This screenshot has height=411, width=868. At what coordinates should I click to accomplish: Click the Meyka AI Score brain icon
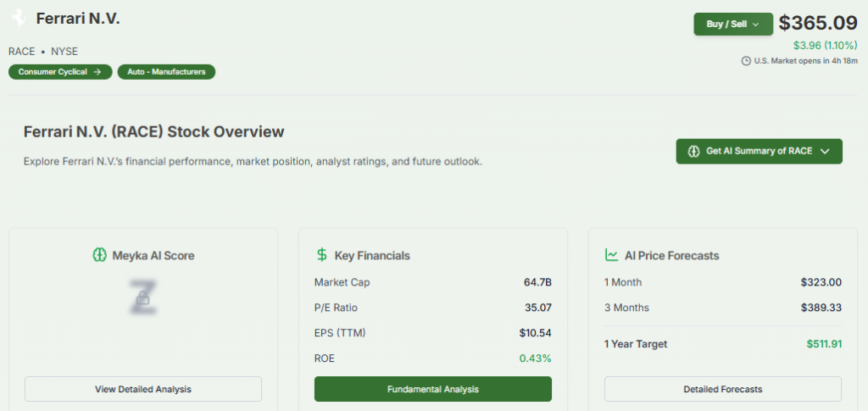[99, 255]
